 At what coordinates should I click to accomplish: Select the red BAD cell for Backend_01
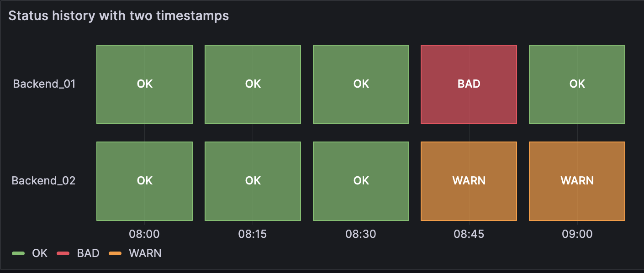469,84
